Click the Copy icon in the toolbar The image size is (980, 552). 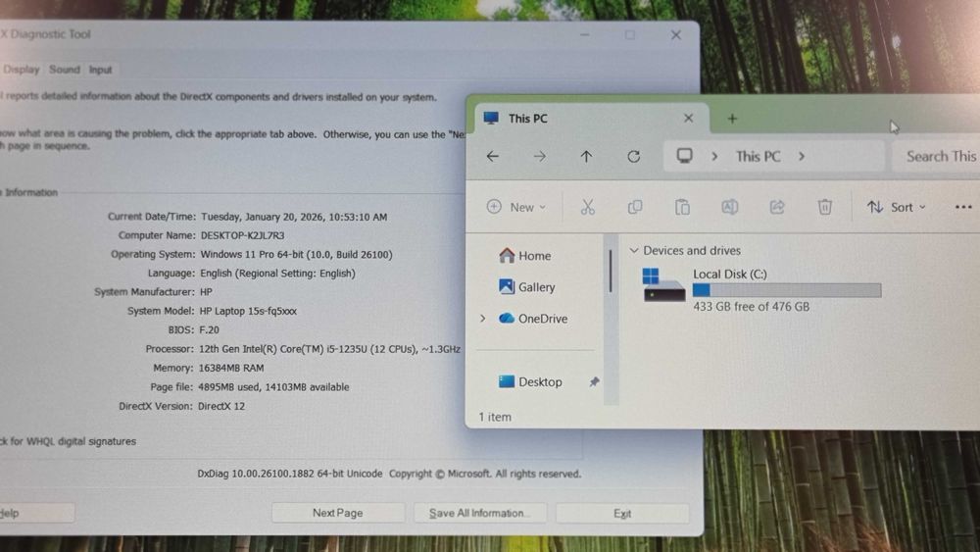click(x=635, y=207)
